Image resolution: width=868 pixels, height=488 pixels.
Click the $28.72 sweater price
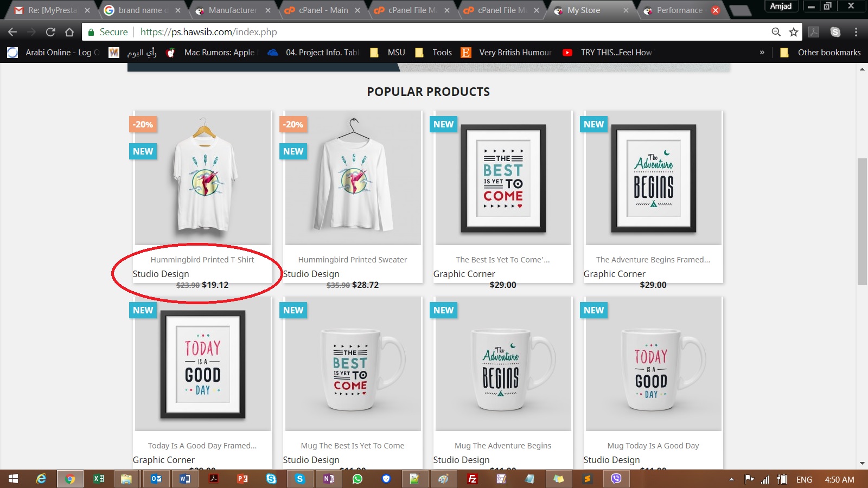click(366, 285)
